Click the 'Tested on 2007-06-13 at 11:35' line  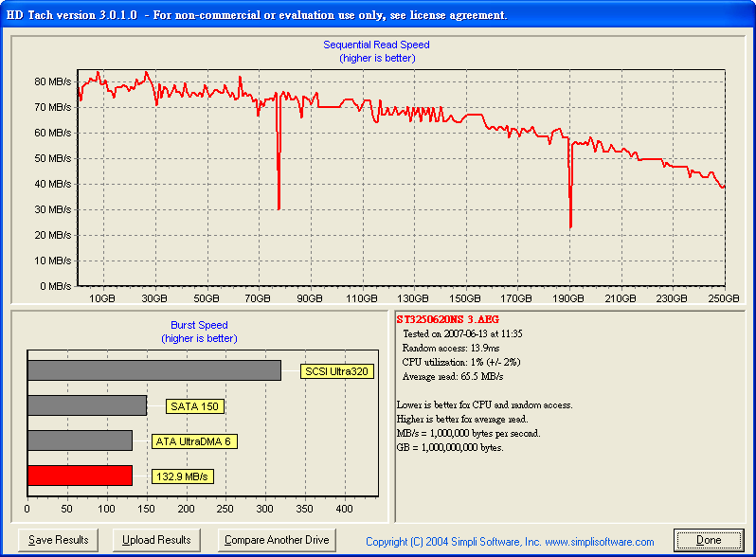tap(462, 333)
